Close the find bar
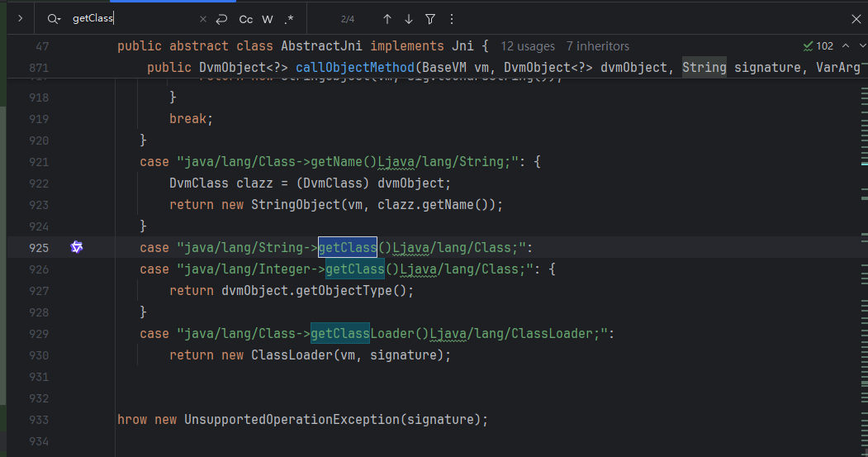Screen dimensions: 868x457 click(856, 19)
